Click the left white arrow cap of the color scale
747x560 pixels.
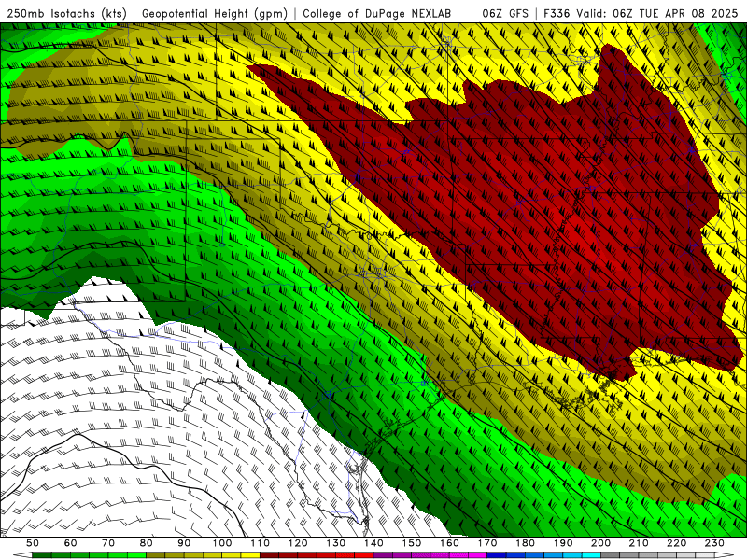pos(22,555)
